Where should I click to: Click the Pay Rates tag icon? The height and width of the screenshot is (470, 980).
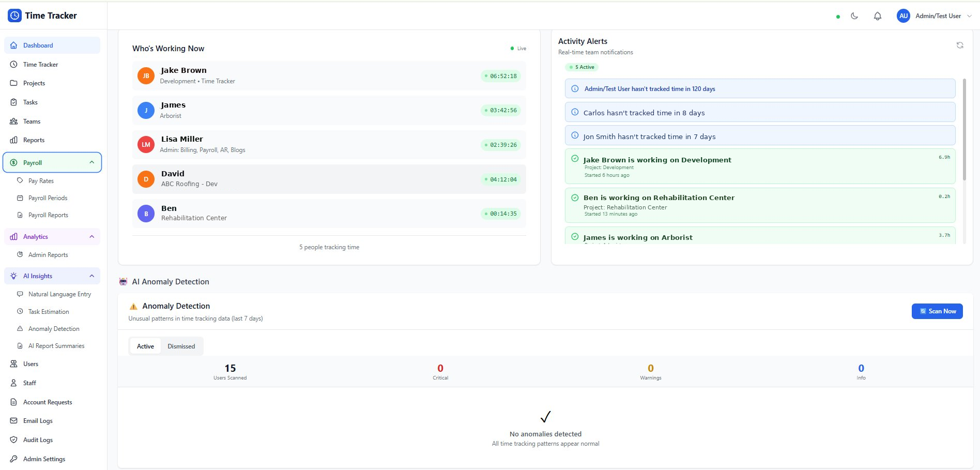[x=20, y=181]
